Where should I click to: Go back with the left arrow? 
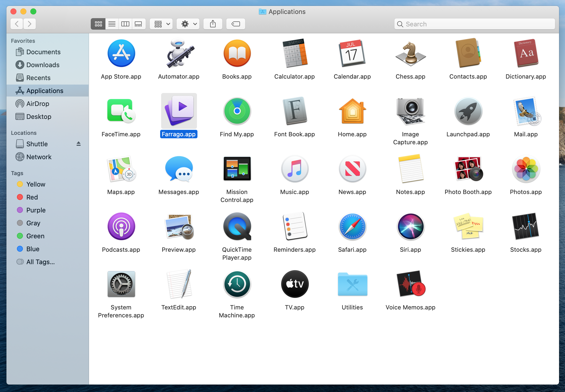[x=17, y=24]
